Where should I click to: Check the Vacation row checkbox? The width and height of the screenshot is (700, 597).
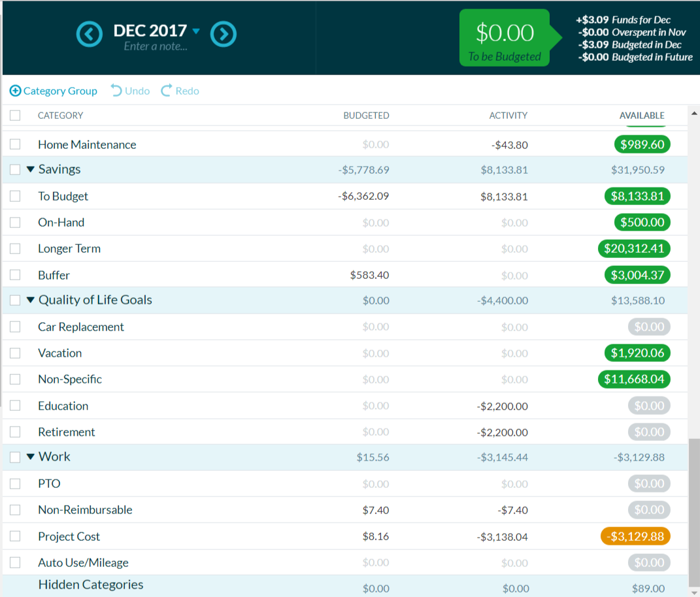click(x=15, y=353)
